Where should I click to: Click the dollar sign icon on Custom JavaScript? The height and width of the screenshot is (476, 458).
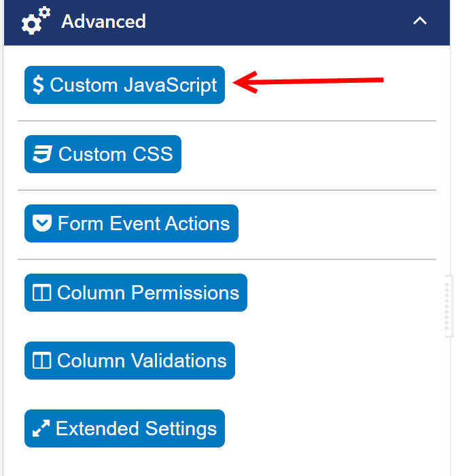tap(39, 85)
